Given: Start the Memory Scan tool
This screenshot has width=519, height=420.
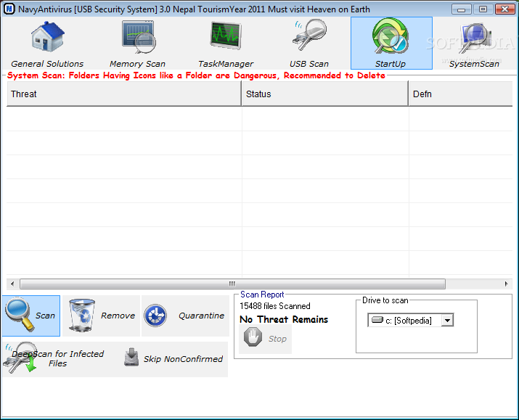Looking at the screenshot, I should click(138, 44).
